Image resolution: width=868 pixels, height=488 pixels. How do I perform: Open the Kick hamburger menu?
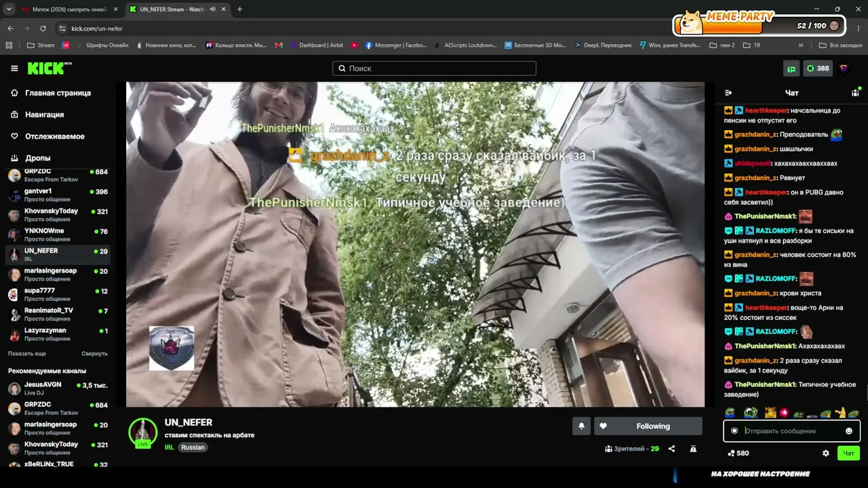[14, 68]
